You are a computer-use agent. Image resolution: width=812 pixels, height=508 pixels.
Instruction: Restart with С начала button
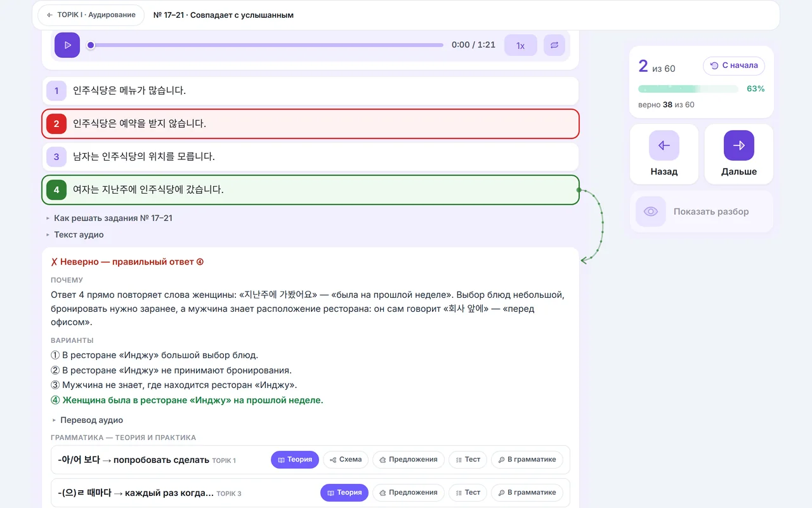click(x=734, y=65)
